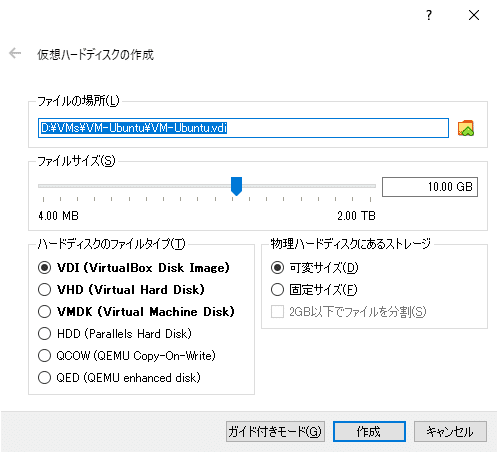
Task: Click the キャンセル button
Action: coord(450,432)
